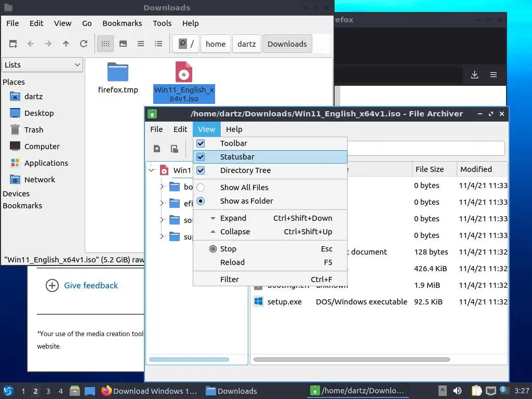Choose Reload from View menu
This screenshot has width=532, height=399.
270,262
